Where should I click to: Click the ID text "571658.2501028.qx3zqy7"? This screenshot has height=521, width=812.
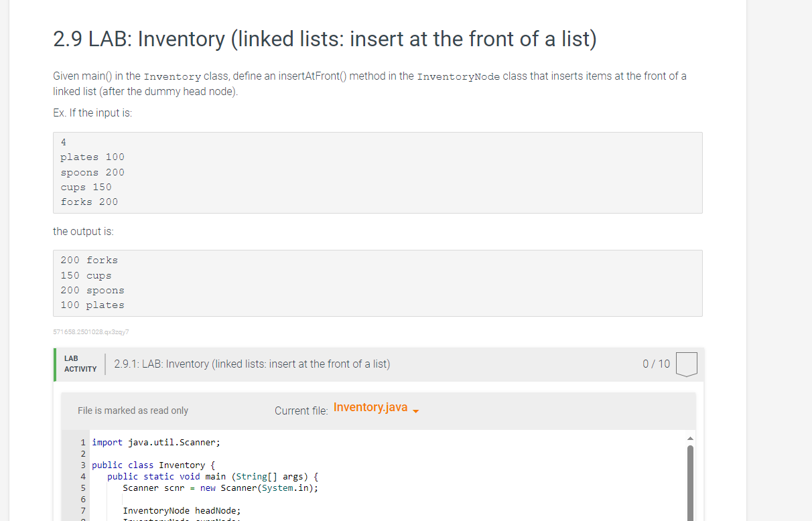(x=90, y=331)
